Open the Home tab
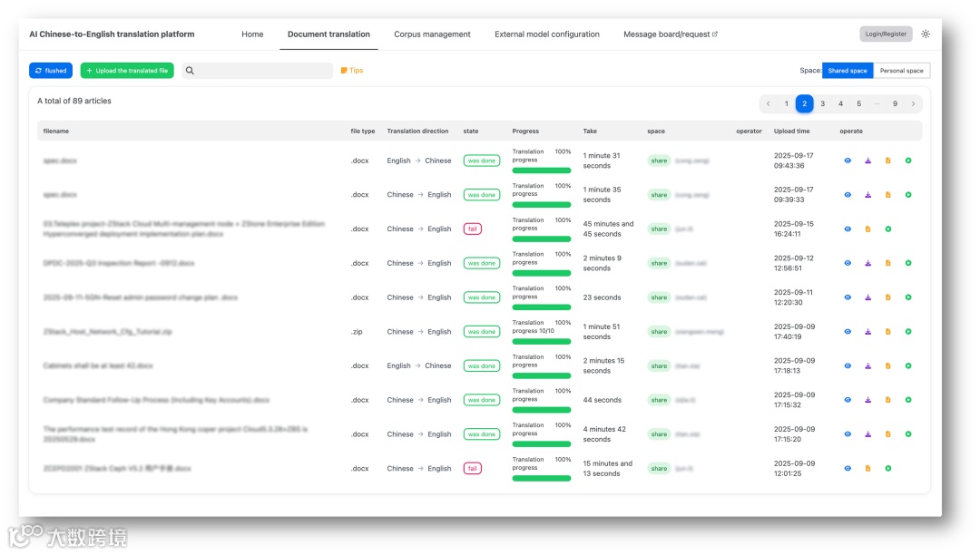 click(252, 34)
